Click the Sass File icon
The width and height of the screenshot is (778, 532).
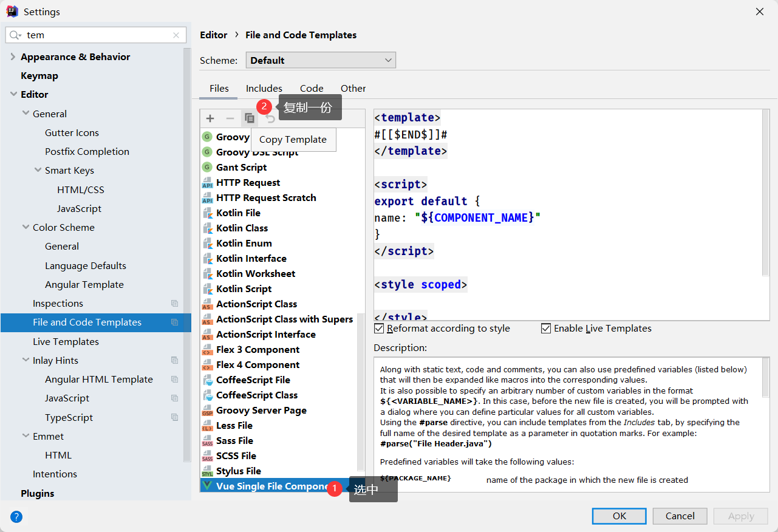coord(207,440)
